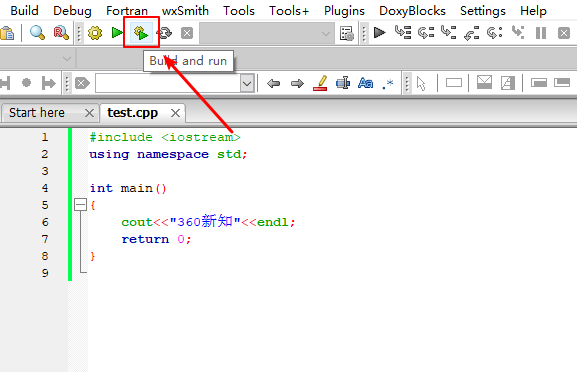Toggle regular expression search option
577x372 pixels.
(388, 84)
